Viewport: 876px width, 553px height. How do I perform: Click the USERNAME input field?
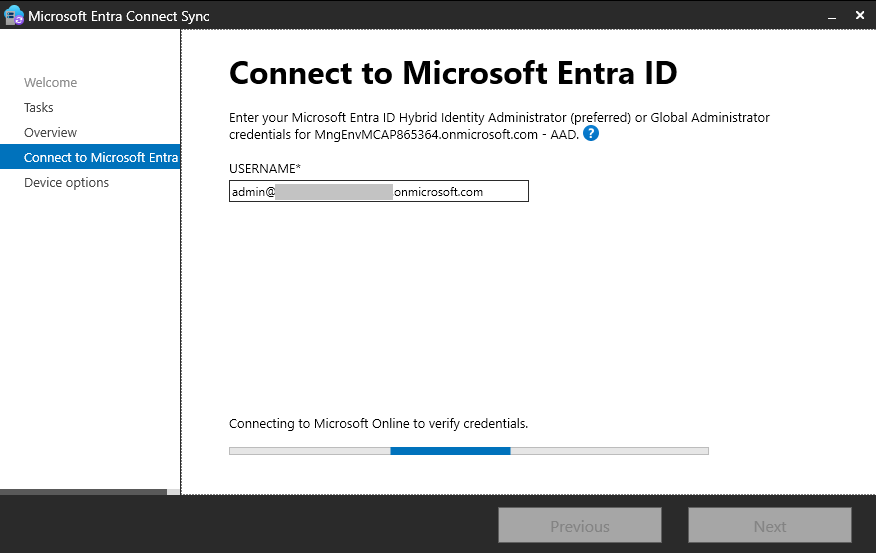pyautogui.click(x=379, y=191)
